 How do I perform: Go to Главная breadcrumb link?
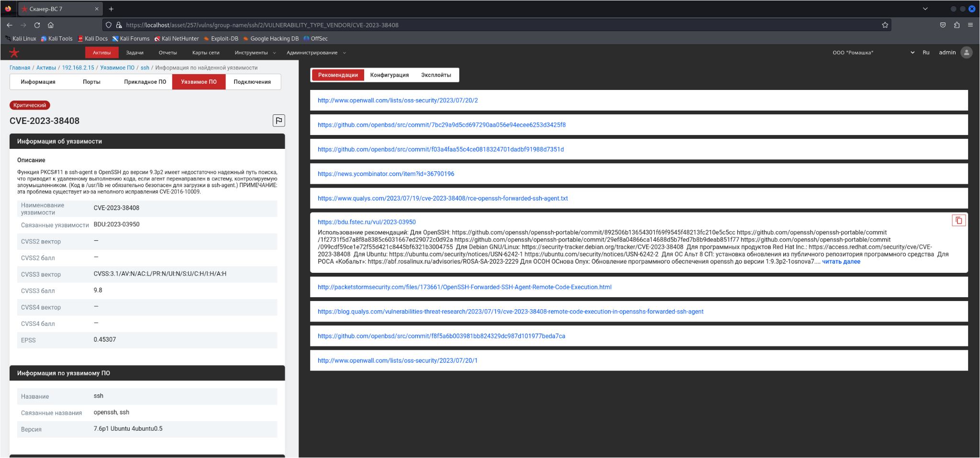(x=20, y=68)
